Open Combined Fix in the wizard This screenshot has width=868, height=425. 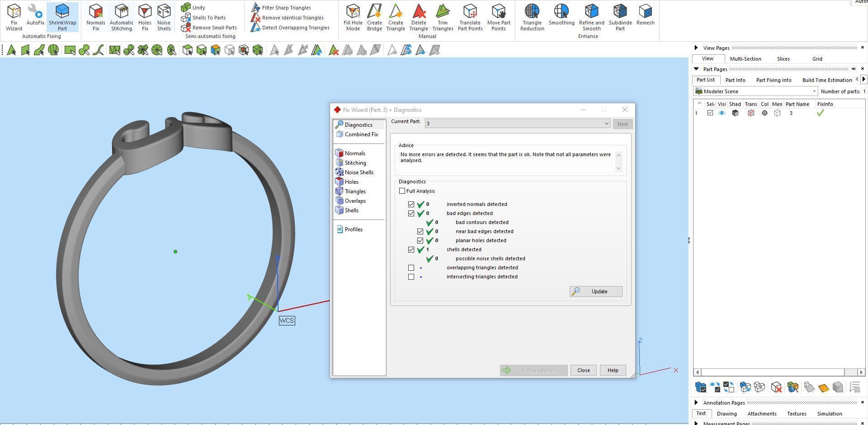[x=357, y=134]
